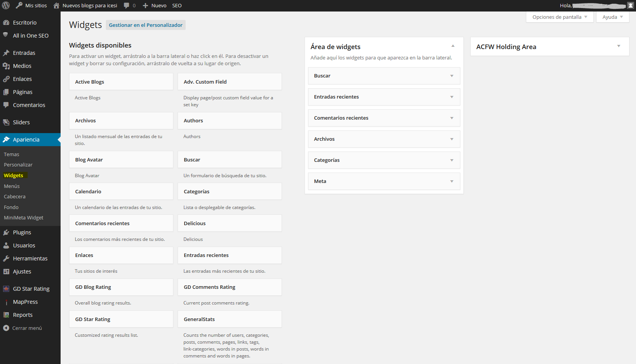Screen dimensions: 636x364
Task: Open the Herramientas wrench icon in sidebar
Action: coord(6,259)
